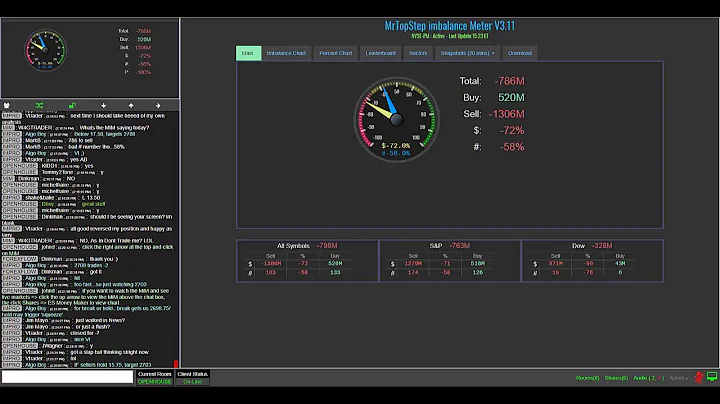Click the Total -786M value in the main panel
Image resolution: width=720 pixels, height=404 pixels.
click(x=509, y=81)
